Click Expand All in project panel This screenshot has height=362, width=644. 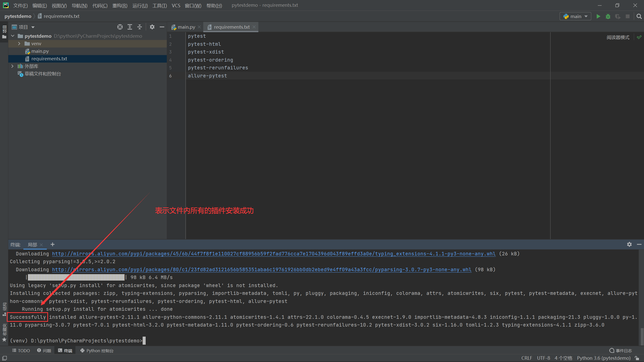tap(130, 27)
